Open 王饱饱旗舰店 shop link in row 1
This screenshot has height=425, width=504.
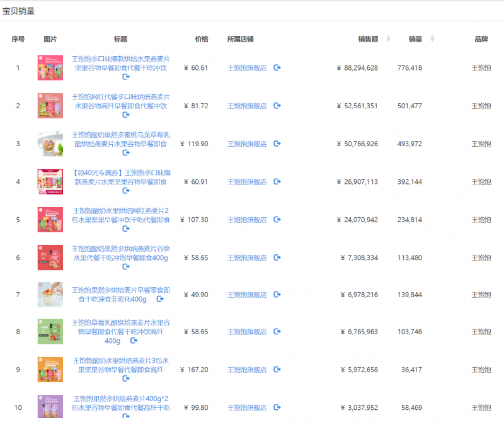(246, 68)
